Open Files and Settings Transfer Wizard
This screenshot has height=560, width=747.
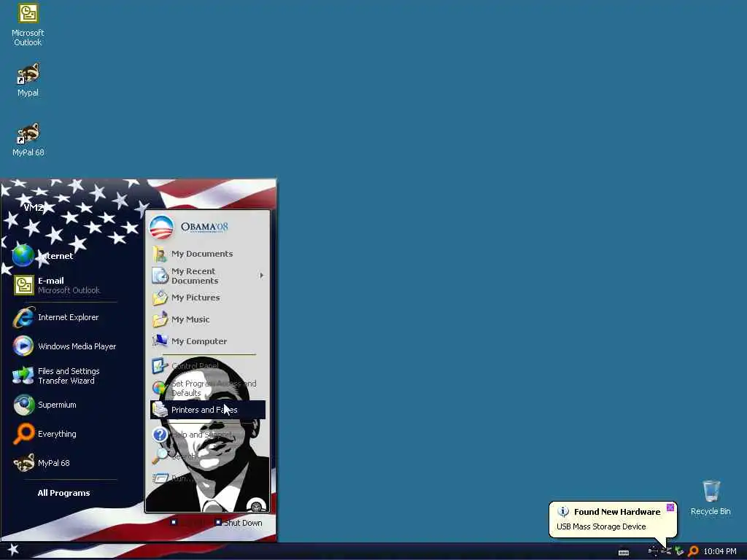[x=64, y=376]
